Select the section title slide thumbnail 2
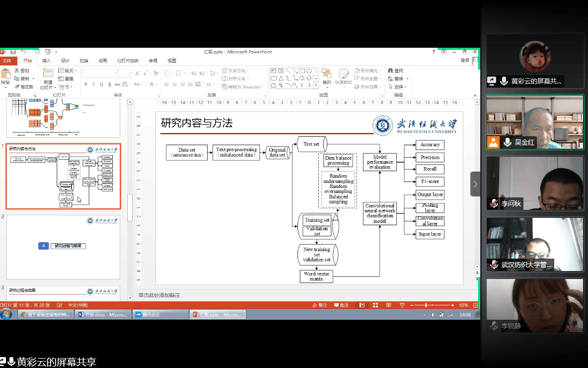 pos(63,246)
